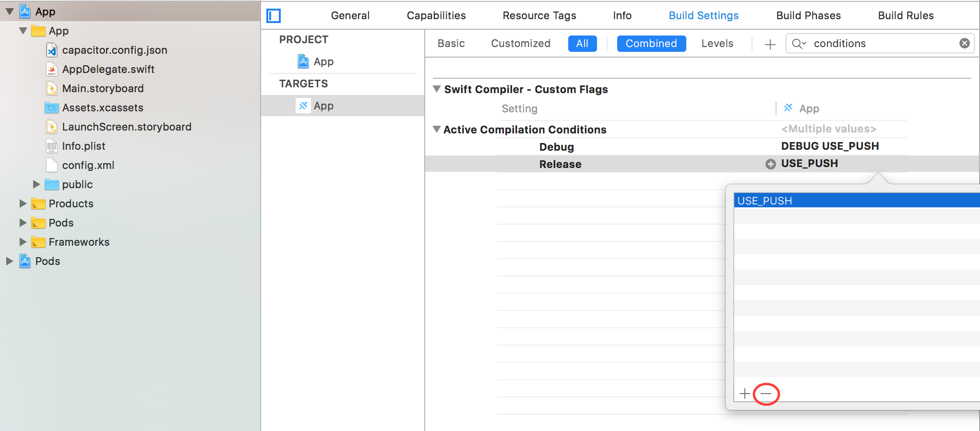Select AppDelegate.swift file
Viewport: 980px width, 431px height.
click(x=108, y=70)
